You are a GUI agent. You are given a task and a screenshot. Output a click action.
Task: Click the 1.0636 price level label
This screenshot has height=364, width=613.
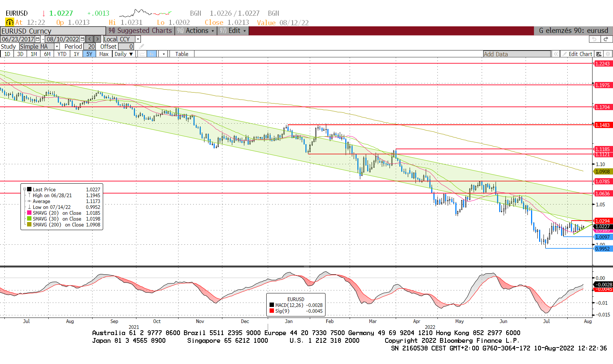click(603, 194)
